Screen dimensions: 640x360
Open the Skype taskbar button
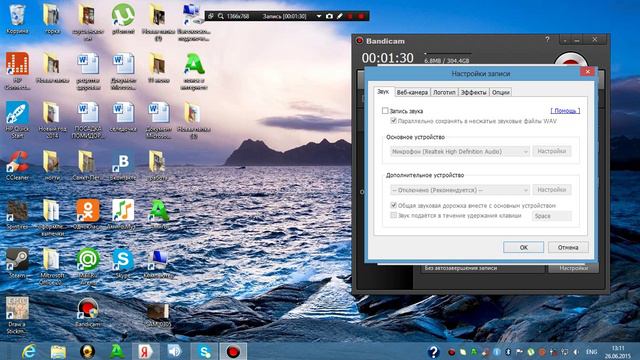click(204, 351)
